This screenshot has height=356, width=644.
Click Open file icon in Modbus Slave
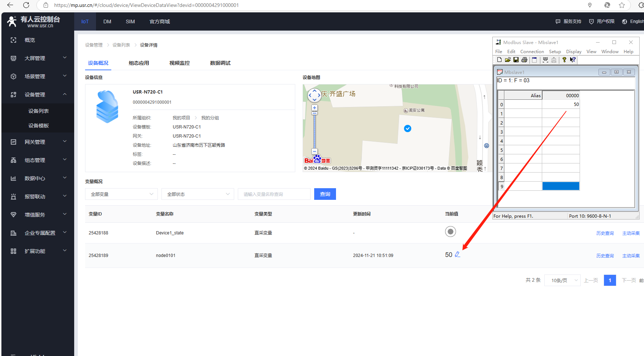point(508,60)
